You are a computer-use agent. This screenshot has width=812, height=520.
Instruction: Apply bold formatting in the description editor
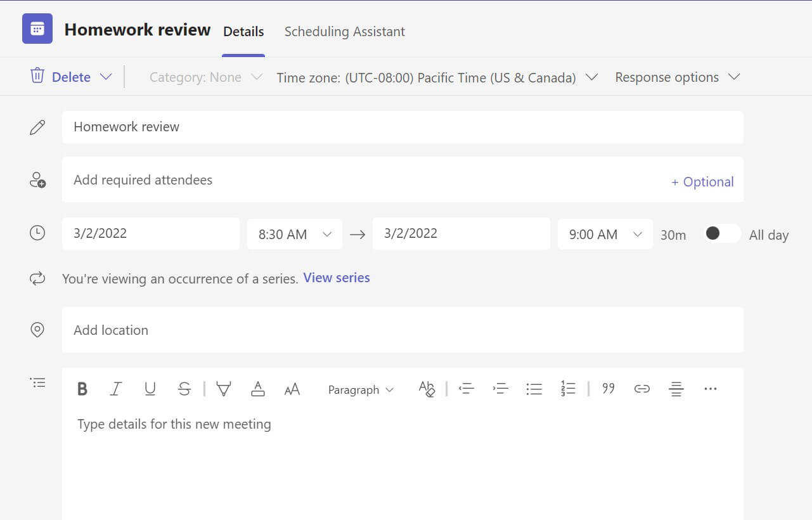[x=82, y=389]
